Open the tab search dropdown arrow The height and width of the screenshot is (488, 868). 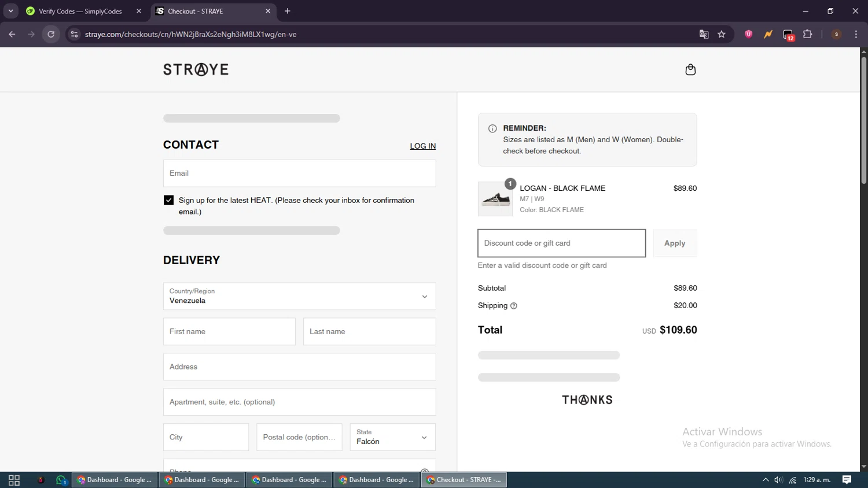tap(10, 11)
